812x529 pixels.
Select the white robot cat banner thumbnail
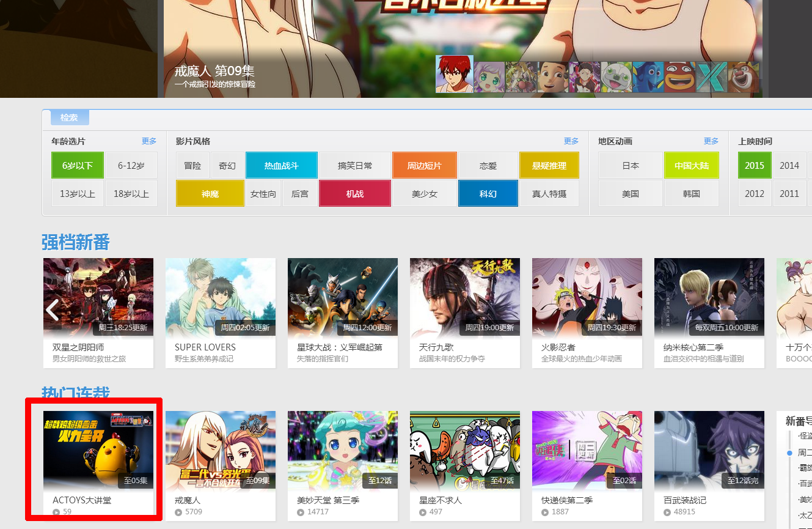pos(616,77)
